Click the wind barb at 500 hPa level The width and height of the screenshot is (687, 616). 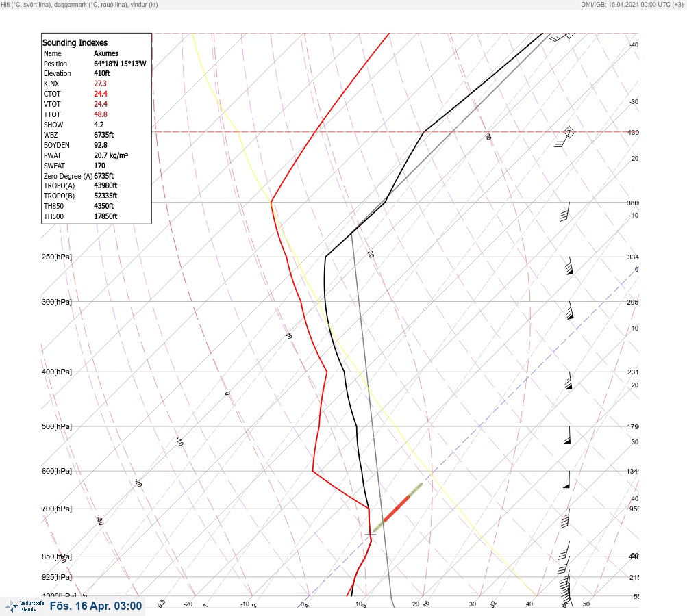coord(567,435)
